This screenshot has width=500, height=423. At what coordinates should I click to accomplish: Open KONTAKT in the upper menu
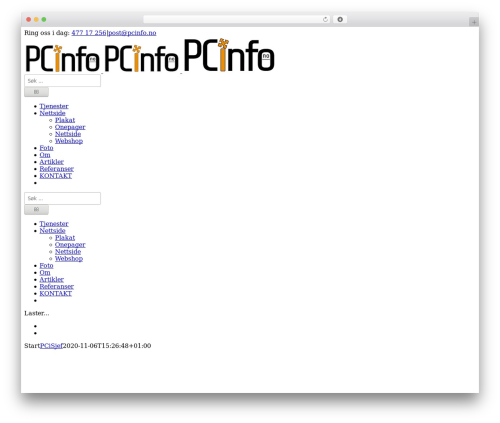click(56, 176)
